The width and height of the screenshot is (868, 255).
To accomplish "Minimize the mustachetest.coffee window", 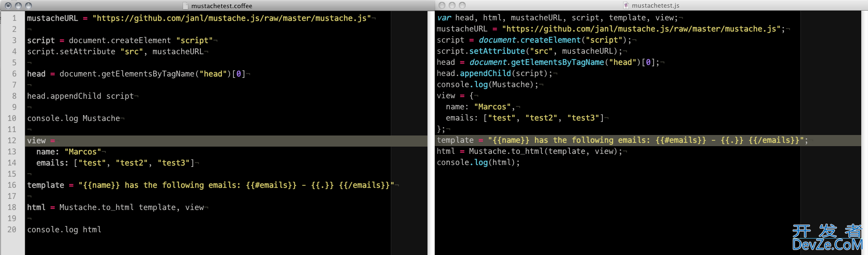I will (18, 6).
